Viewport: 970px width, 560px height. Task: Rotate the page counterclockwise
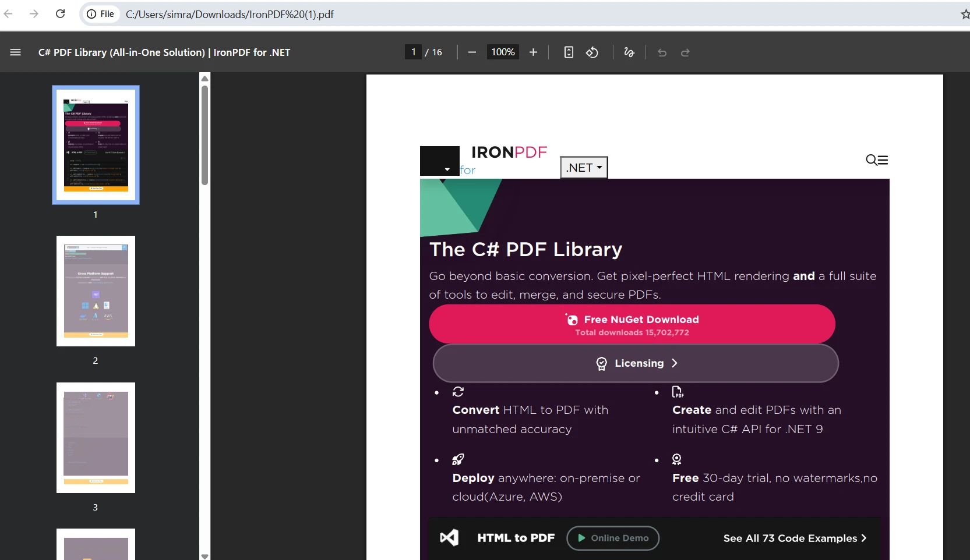(x=592, y=52)
